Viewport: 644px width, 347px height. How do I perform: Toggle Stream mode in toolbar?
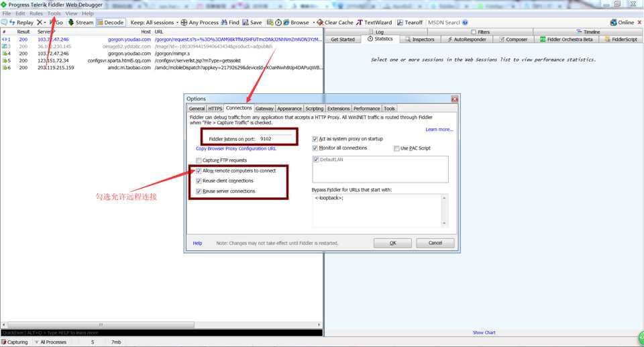[81, 22]
